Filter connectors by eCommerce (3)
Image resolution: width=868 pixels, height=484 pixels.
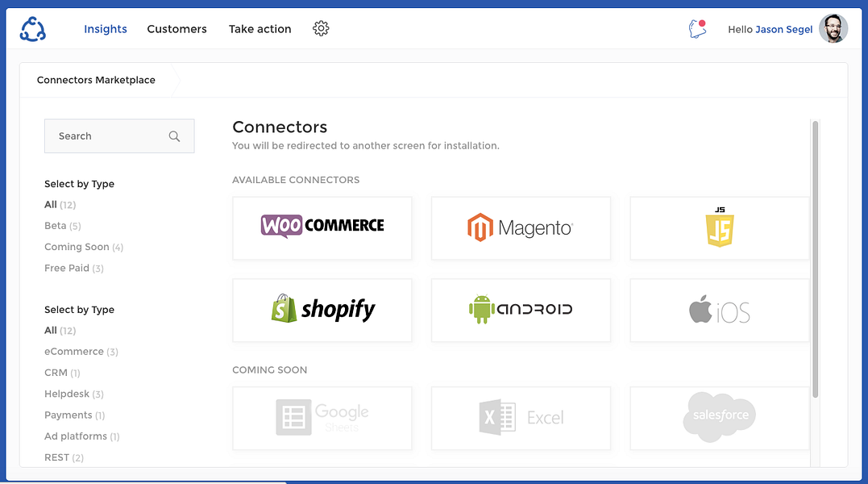pyautogui.click(x=81, y=352)
